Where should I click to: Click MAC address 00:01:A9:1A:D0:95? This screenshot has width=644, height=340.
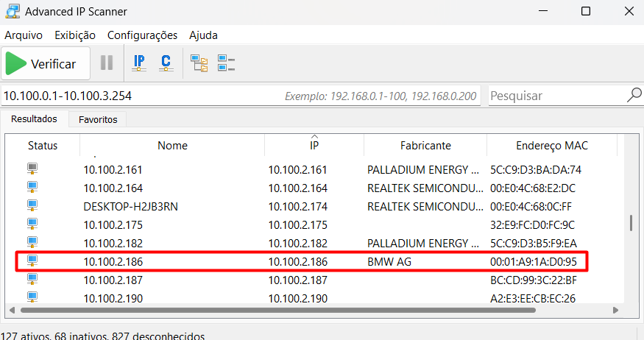point(534,262)
